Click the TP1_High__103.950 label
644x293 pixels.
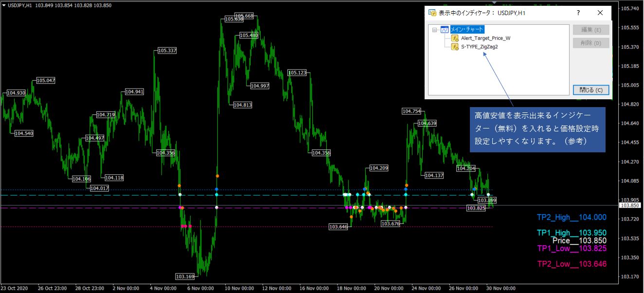(x=572, y=233)
